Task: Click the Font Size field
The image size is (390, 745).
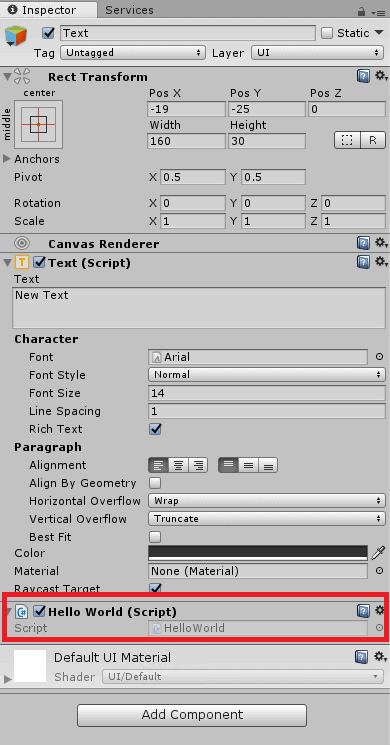Action: click(x=266, y=393)
